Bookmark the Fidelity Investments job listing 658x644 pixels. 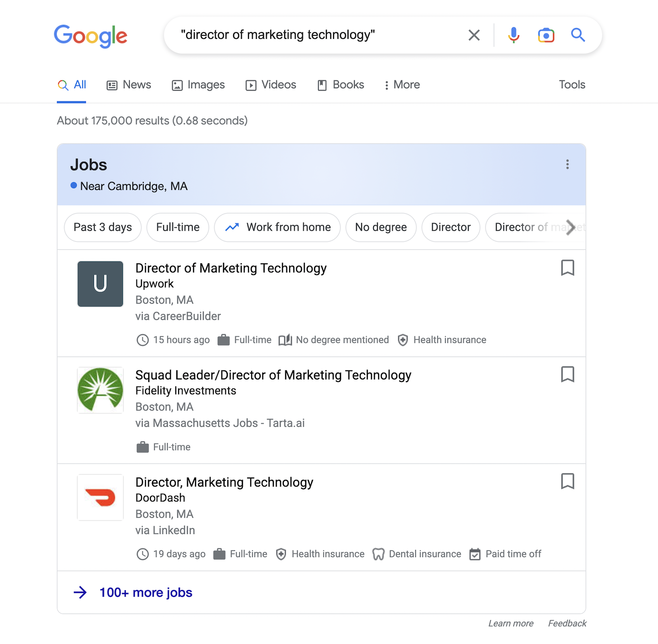pos(567,374)
